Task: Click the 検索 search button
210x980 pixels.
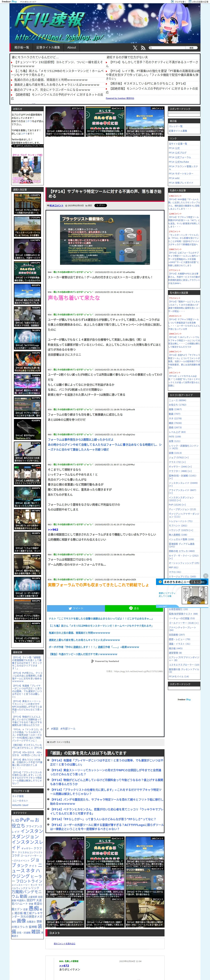Action: [x=192, y=48]
